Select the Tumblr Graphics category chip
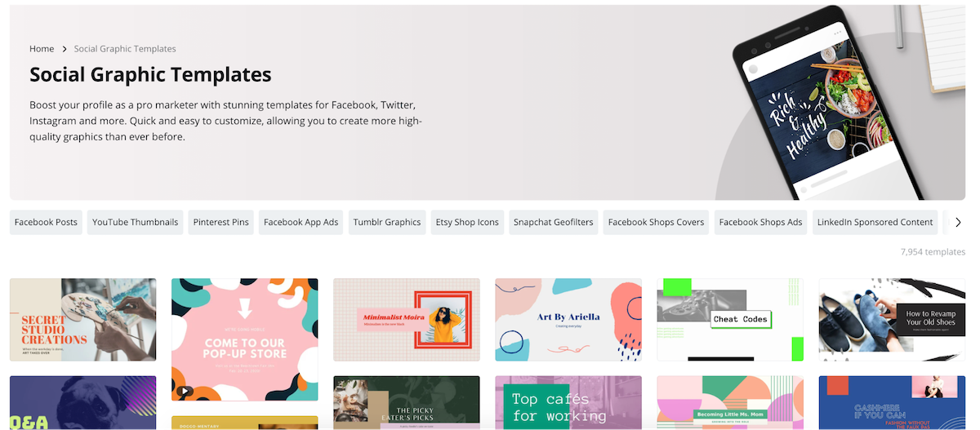This screenshot has width=980, height=430. 387,222
